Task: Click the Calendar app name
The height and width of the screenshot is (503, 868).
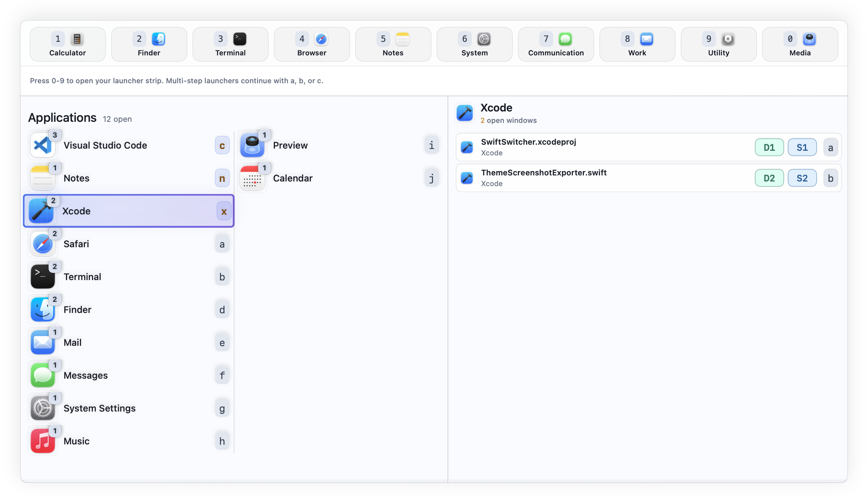Action: pos(293,178)
